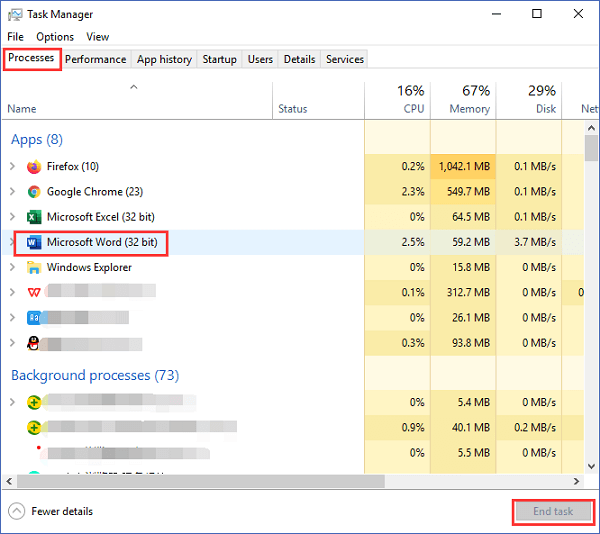Sort by the CPU column header
600x534 pixels.
(x=398, y=100)
